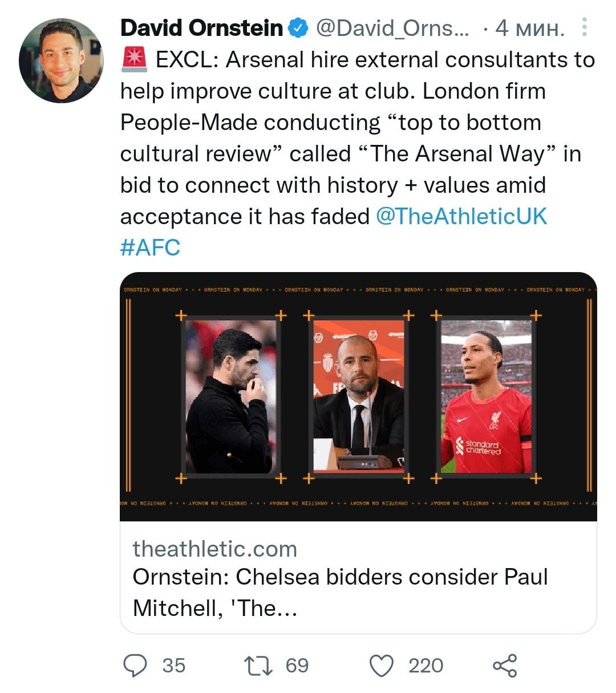This screenshot has height=693, width=616.
Task: Open the 'Chelsea bidders consider Paul Mitchell' headline
Action: click(x=340, y=592)
